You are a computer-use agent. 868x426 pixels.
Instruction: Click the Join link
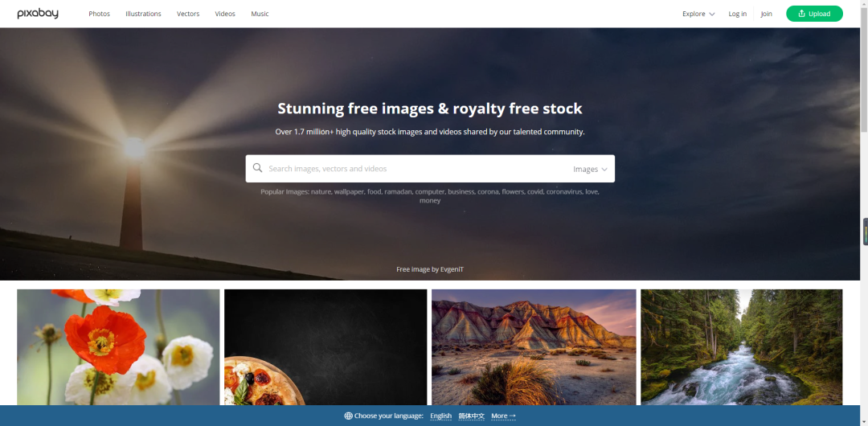coord(766,14)
